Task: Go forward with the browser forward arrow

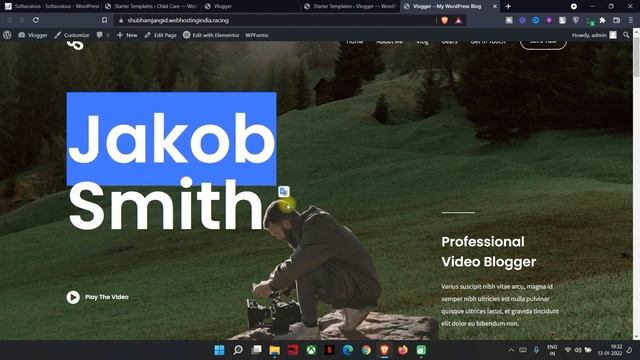Action: click(x=22, y=20)
